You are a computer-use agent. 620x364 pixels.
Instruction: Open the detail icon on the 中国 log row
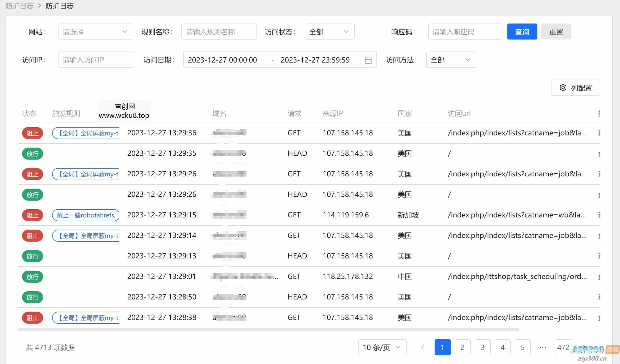pyautogui.click(x=599, y=276)
